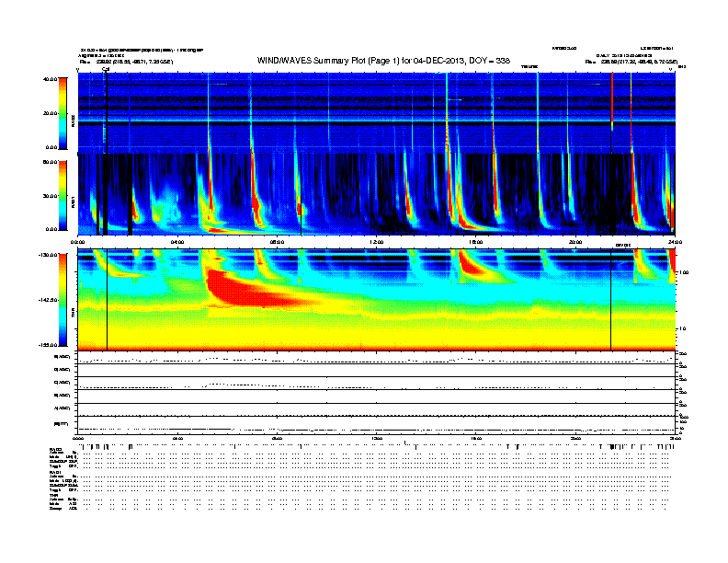Click the 30.00 color scale label

51,196
